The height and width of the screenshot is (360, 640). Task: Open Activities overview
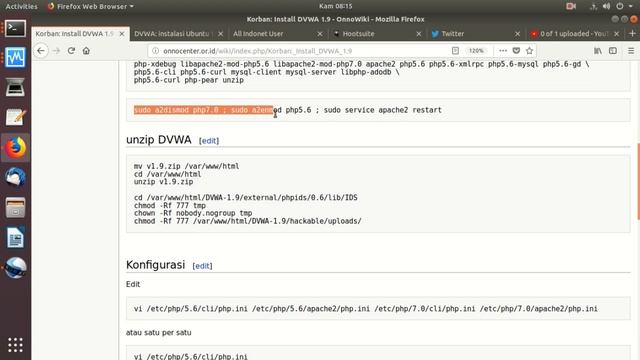(x=21, y=6)
